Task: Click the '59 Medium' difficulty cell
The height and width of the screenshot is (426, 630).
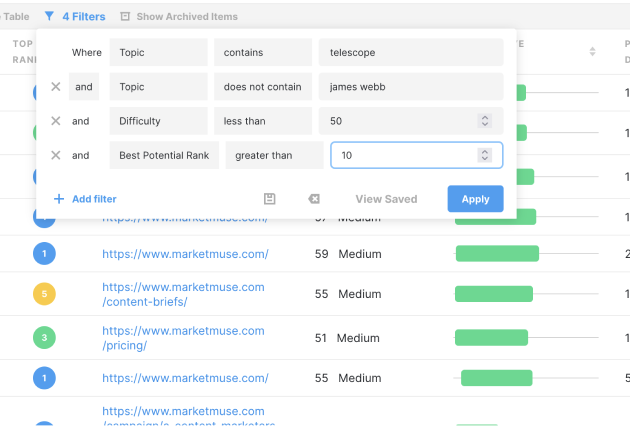Action: pyautogui.click(x=348, y=254)
